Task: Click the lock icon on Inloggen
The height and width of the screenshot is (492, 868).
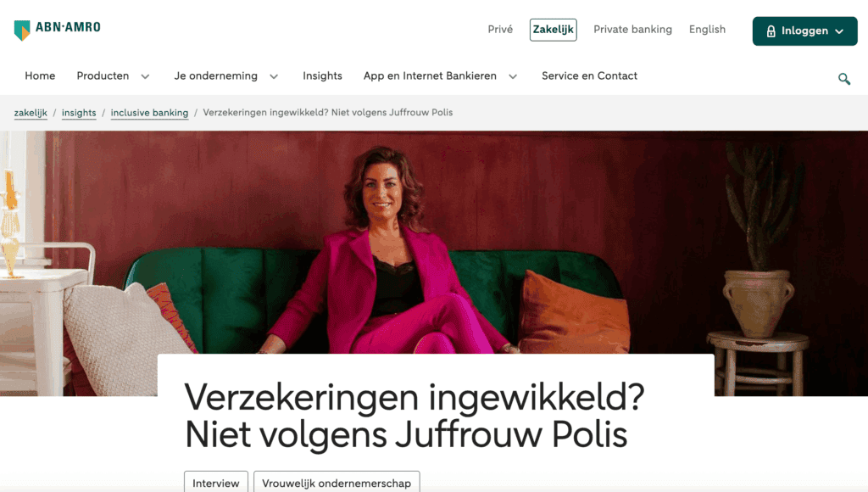Action: pyautogui.click(x=771, y=31)
